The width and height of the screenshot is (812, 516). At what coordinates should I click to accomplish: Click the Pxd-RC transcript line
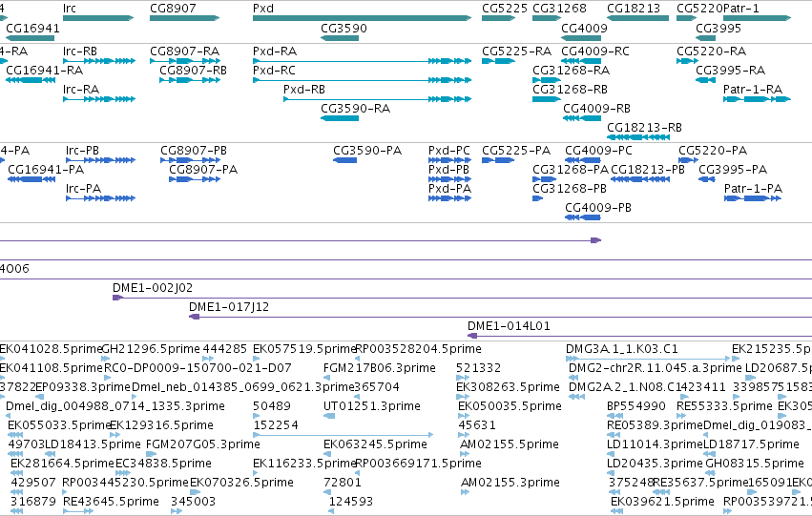[362, 80]
